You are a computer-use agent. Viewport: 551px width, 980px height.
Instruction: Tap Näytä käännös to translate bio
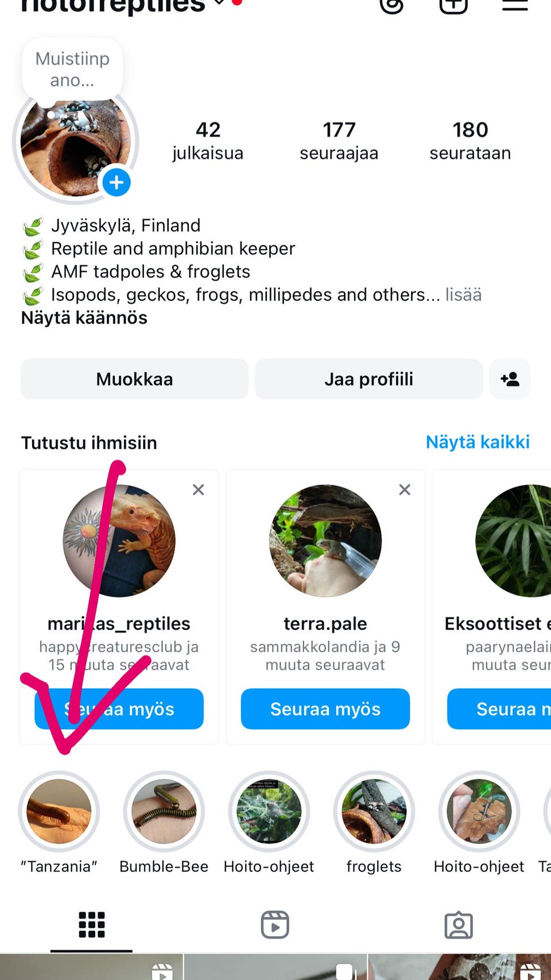pyautogui.click(x=84, y=318)
